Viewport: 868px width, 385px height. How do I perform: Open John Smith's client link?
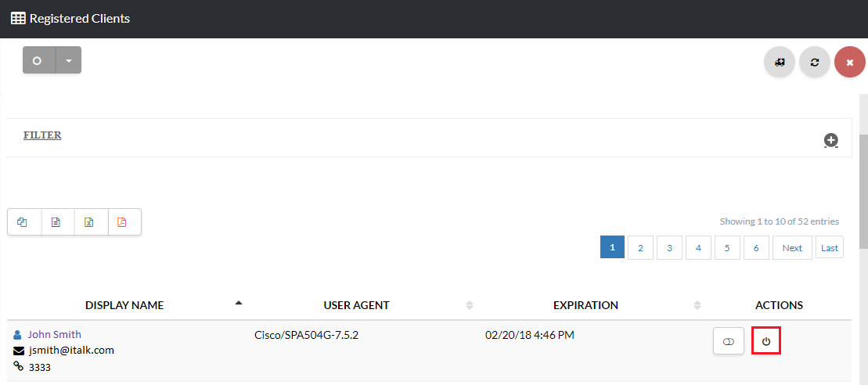pos(54,334)
